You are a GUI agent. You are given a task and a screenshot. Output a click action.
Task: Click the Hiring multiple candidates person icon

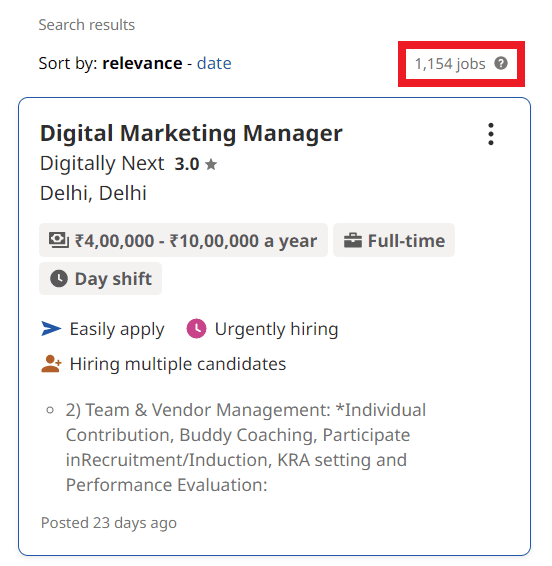[x=51, y=363]
